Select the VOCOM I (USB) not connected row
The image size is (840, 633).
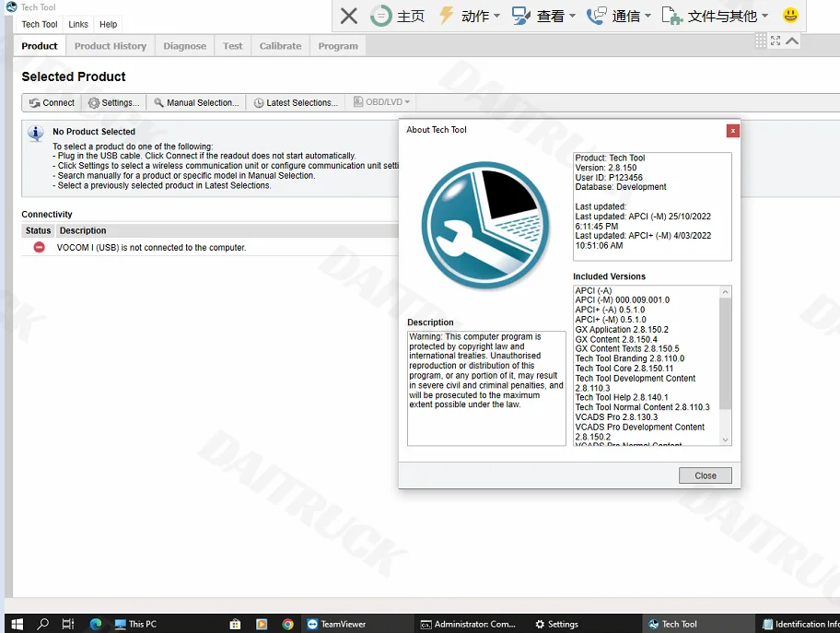210,248
